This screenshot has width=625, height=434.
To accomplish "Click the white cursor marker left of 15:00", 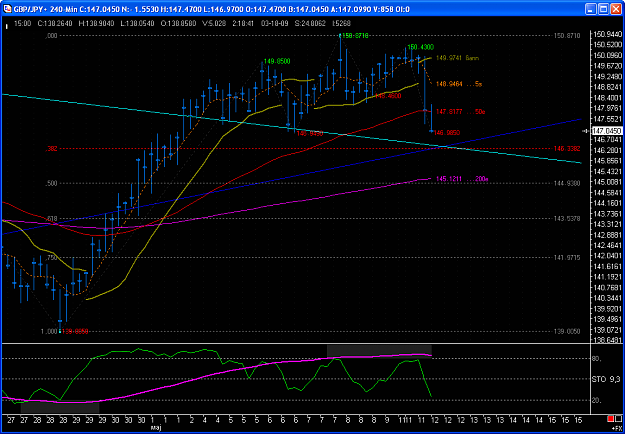I will tap(7, 27).
